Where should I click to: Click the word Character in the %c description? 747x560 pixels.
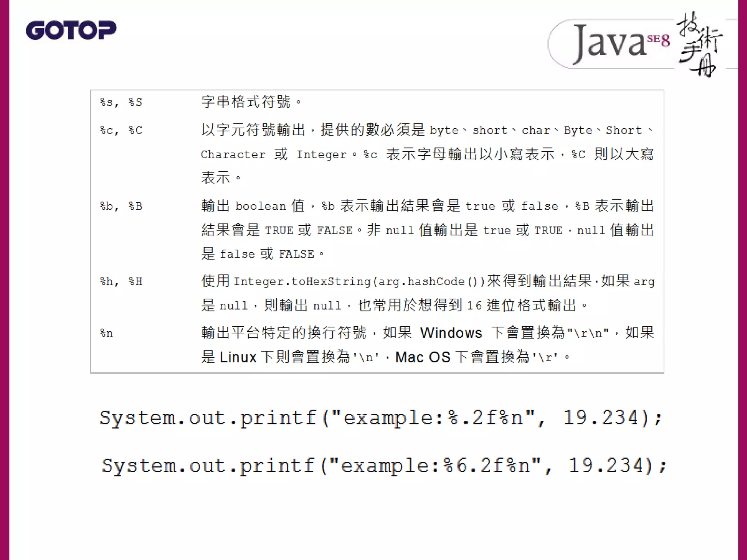tap(233, 155)
